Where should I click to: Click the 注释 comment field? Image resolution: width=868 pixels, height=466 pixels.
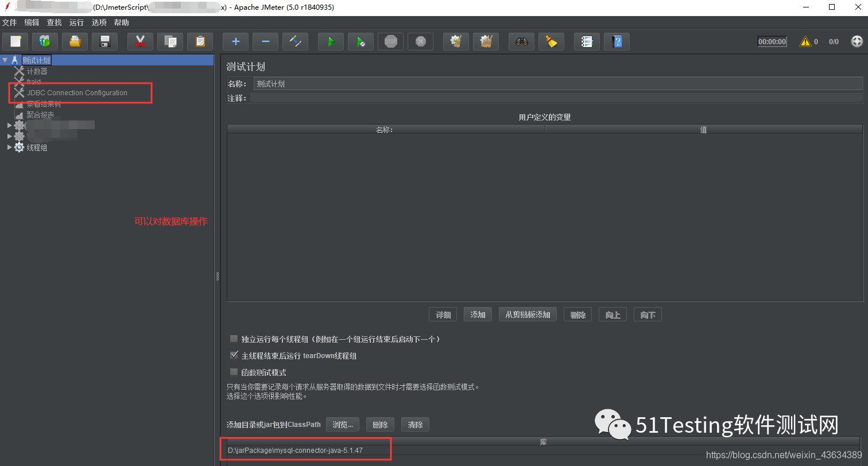click(x=556, y=98)
